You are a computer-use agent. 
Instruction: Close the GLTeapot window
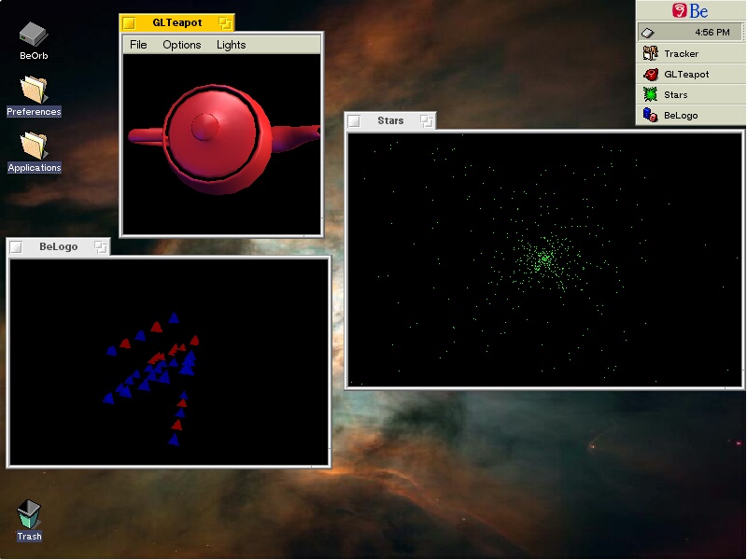[129, 22]
